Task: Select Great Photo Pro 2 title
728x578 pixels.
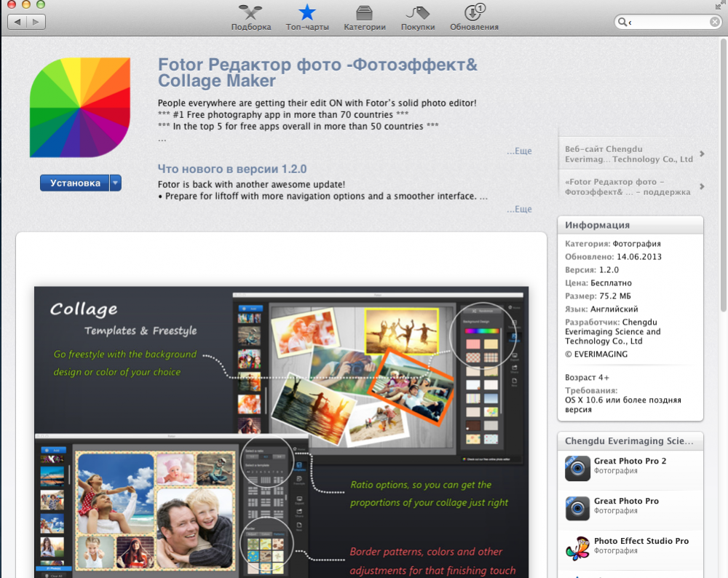Action: [630, 461]
